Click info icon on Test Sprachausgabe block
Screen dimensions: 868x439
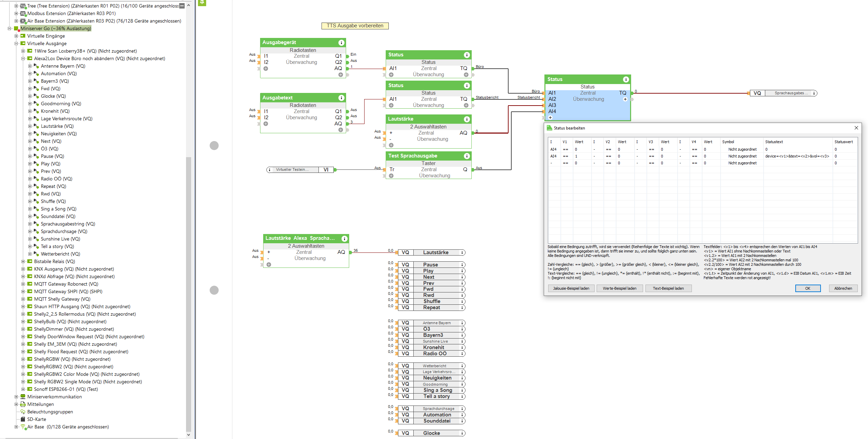click(467, 156)
